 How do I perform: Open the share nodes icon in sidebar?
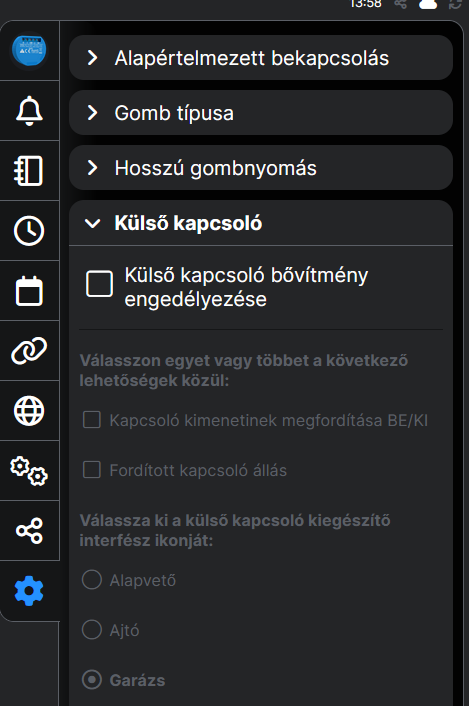pyautogui.click(x=29, y=530)
